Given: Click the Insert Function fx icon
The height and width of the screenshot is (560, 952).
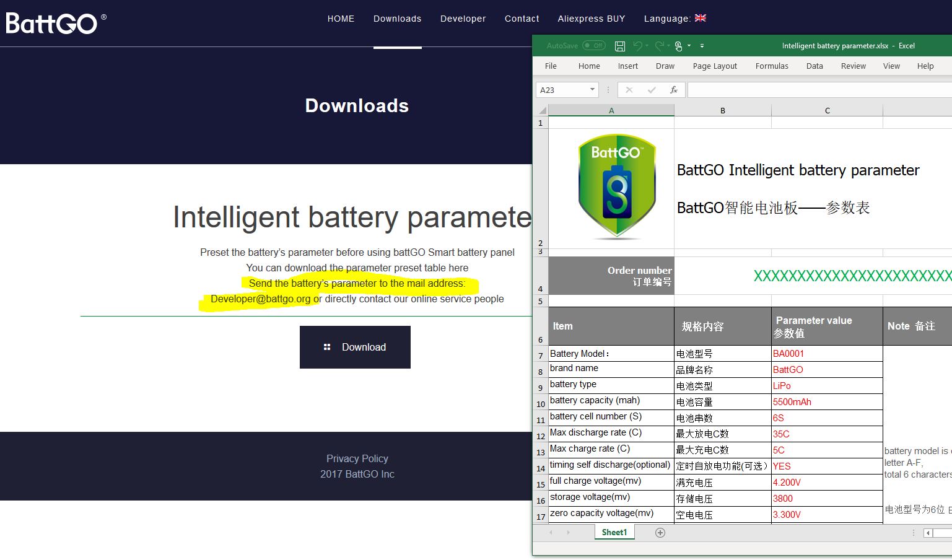Looking at the screenshot, I should (673, 90).
